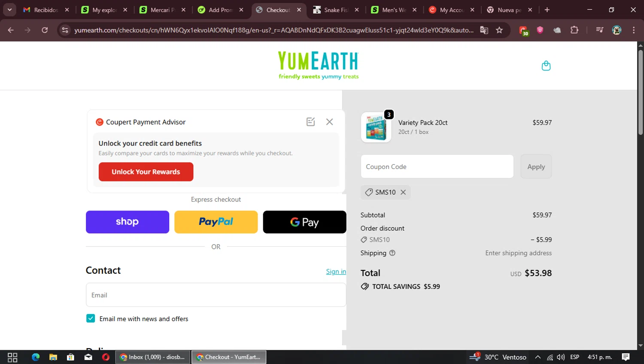Remove the SMS10 coupon tag

click(x=403, y=192)
